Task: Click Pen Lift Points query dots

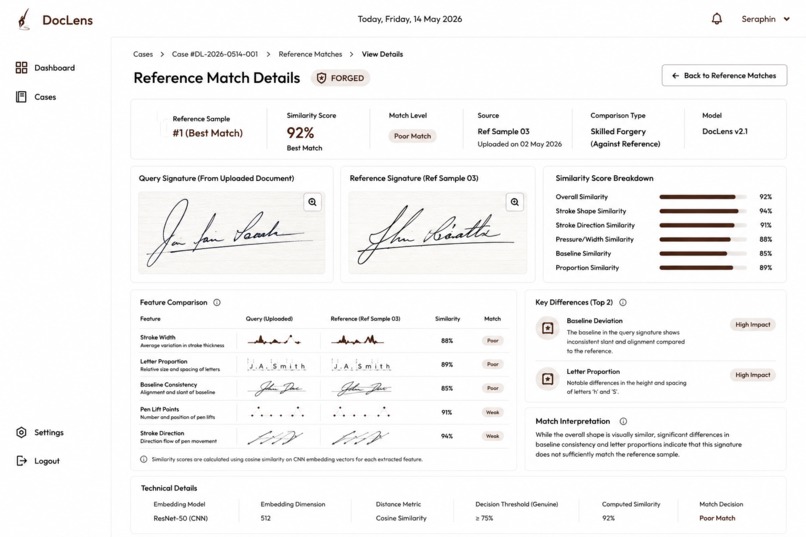Action: (277, 412)
